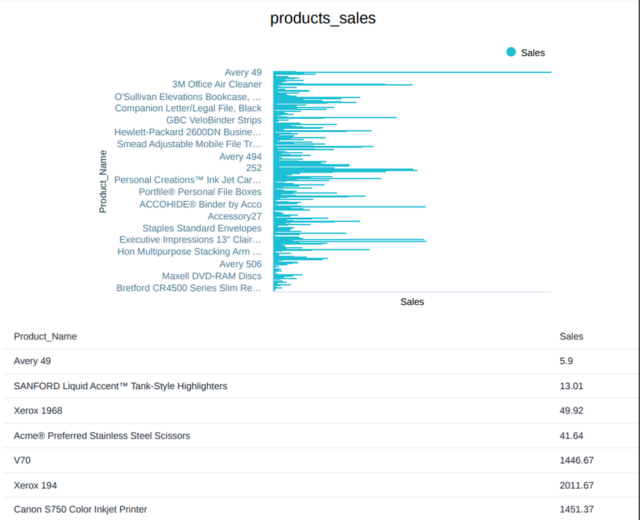Click Companion Letter/Legal File, Black label
Screen dimensions: 640x520
point(188,108)
